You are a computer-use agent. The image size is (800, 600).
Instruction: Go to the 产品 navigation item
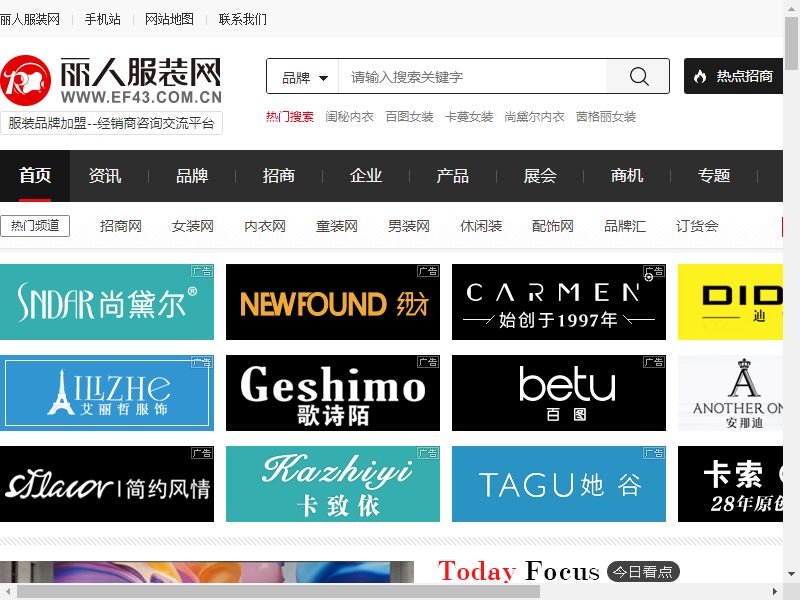(453, 176)
